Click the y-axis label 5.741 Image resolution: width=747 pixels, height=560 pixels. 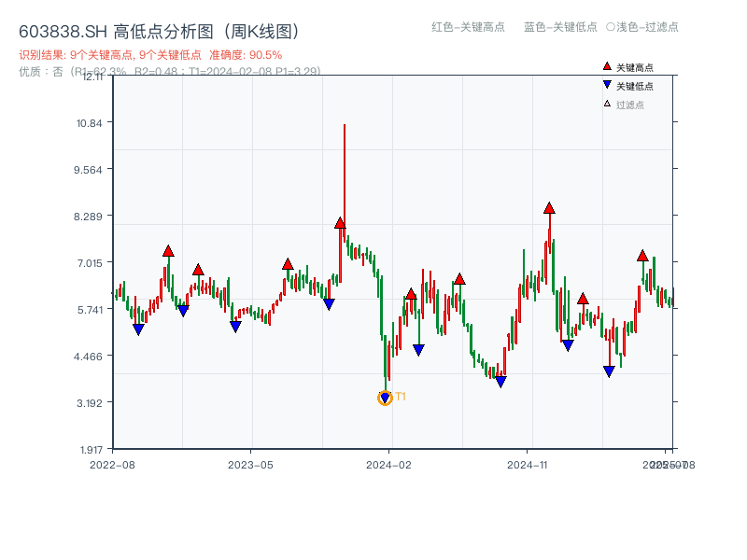coord(90,310)
